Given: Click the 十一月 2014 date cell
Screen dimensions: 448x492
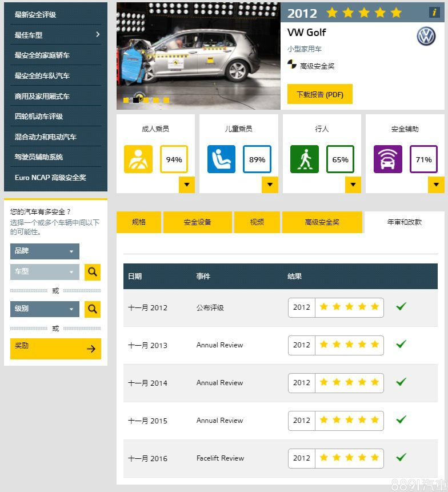Looking at the screenshot, I should point(148,383).
